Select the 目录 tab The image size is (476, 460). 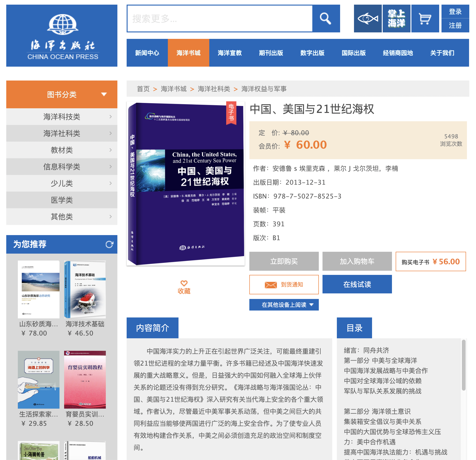(354, 328)
